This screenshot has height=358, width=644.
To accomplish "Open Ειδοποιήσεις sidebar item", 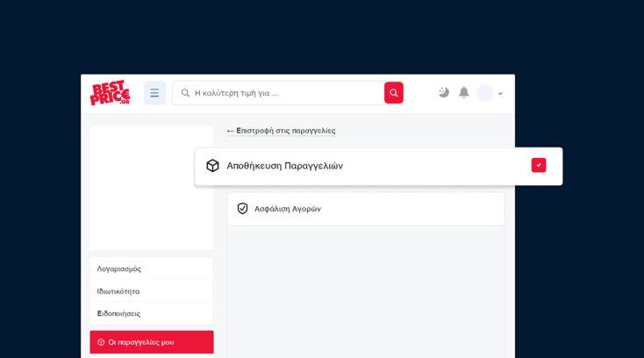I will 118,313.
